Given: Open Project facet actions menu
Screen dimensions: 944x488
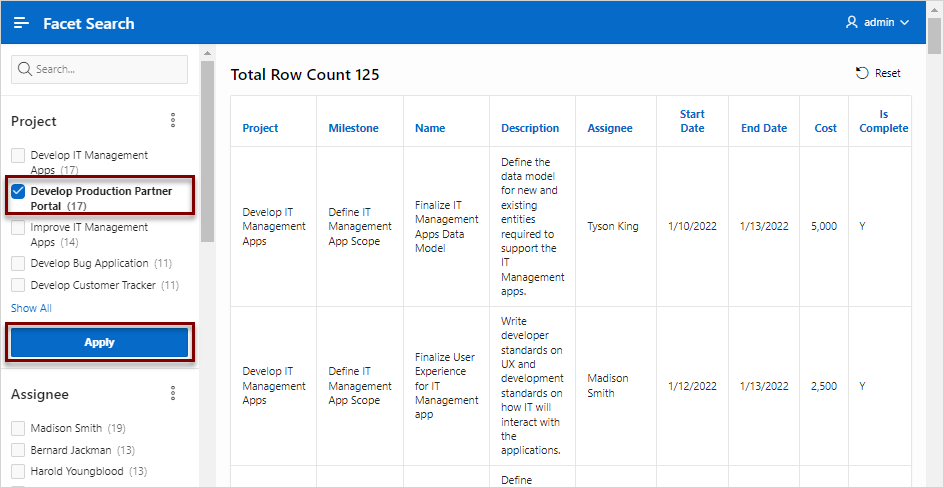Looking at the screenshot, I should point(173,120).
